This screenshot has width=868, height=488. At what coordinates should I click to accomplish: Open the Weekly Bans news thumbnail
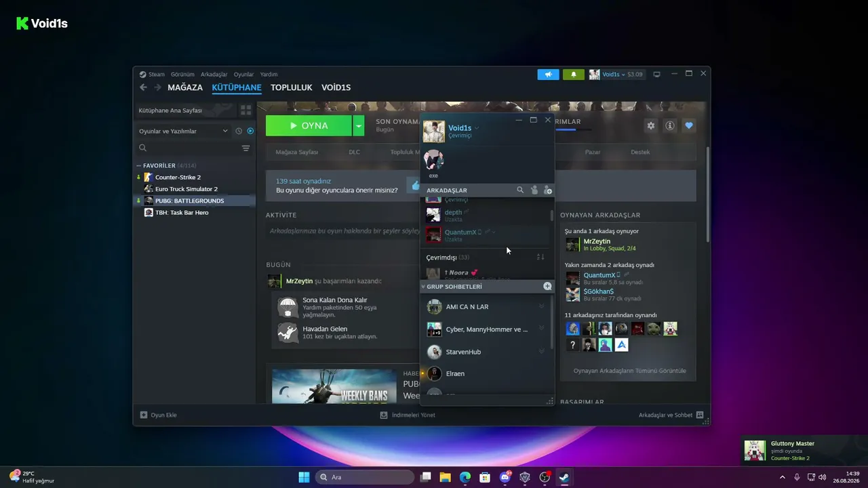[x=334, y=386]
